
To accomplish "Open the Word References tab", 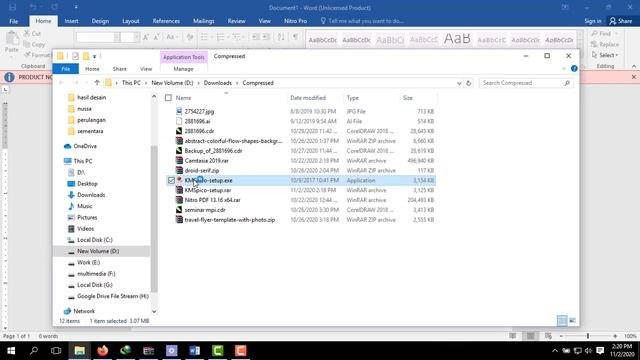I will coord(166,21).
